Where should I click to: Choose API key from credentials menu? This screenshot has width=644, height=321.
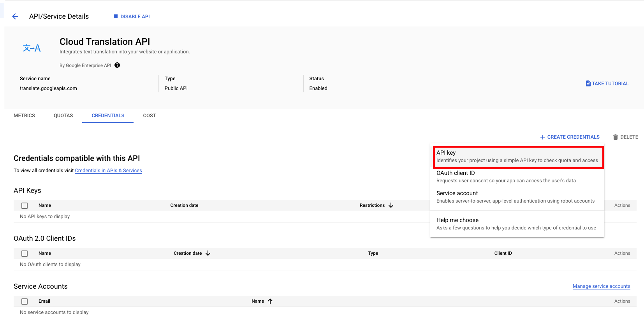pos(517,157)
